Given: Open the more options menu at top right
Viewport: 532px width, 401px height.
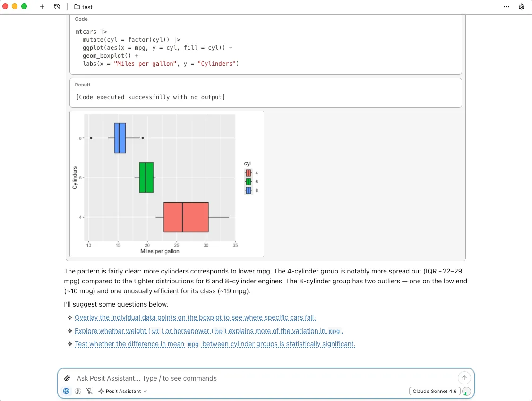Looking at the screenshot, I should 506,7.
